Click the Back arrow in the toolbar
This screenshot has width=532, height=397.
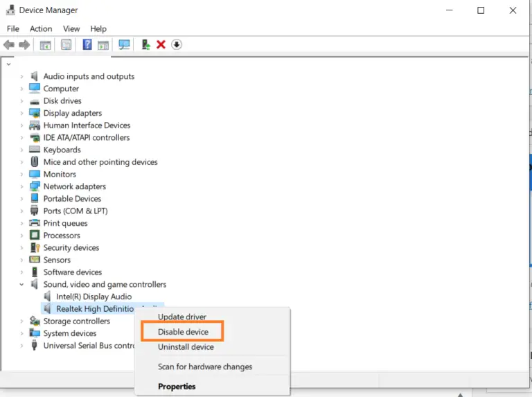[x=9, y=45]
